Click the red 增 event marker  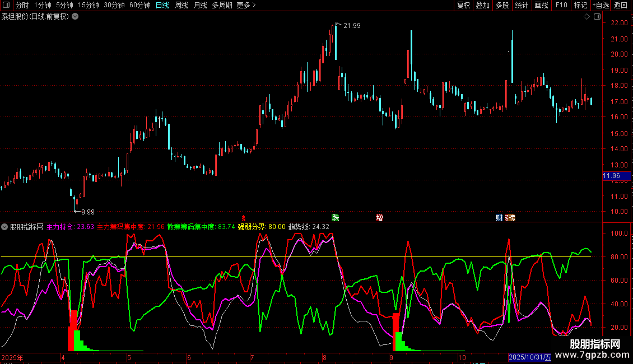380,217
